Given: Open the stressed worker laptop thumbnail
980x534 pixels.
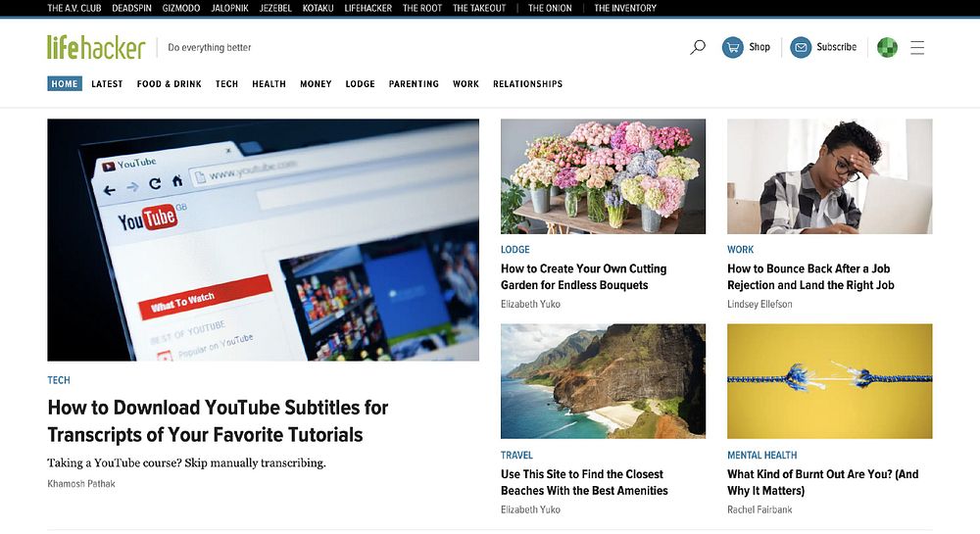Looking at the screenshot, I should click(829, 176).
